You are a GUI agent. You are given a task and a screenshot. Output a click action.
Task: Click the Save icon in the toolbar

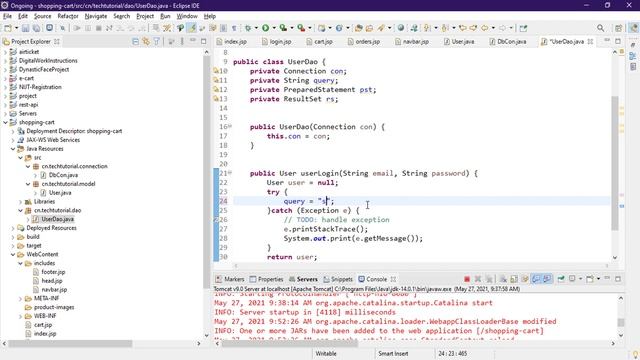pyautogui.click(x=25, y=28)
